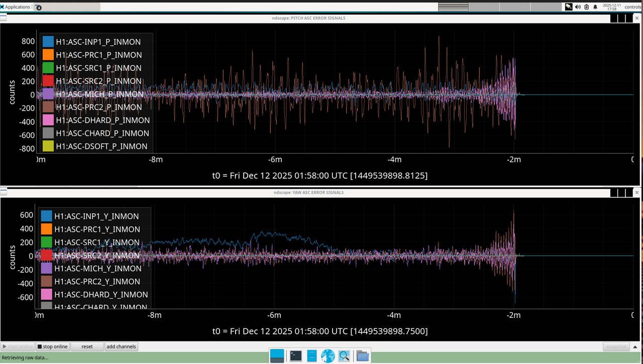643x364 pixels.
Task: Click the show desktop dock icon
Action: [277, 356]
